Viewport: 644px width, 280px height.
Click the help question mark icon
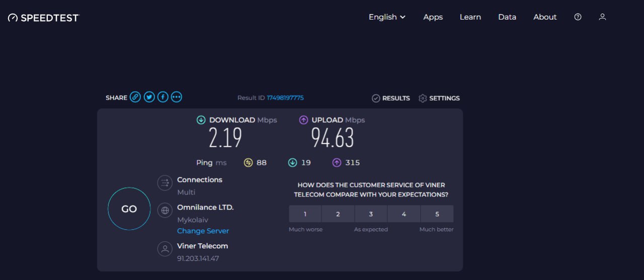(x=578, y=17)
